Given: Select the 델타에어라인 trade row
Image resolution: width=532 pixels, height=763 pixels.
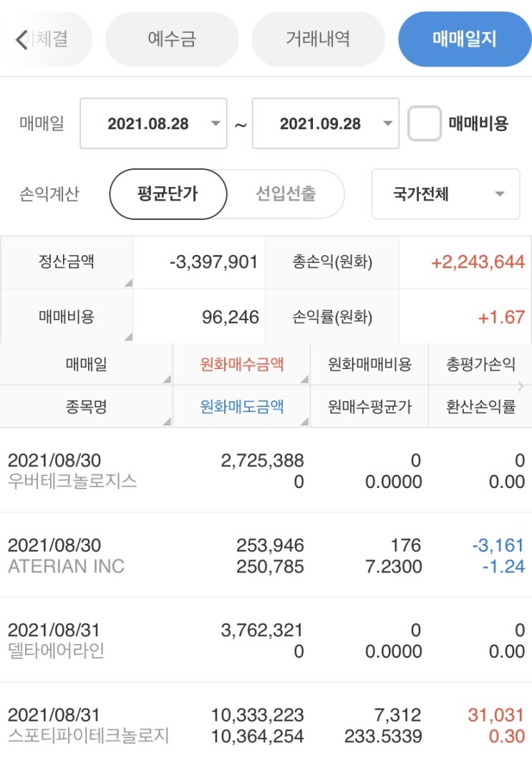Looking at the screenshot, I should point(266,640).
